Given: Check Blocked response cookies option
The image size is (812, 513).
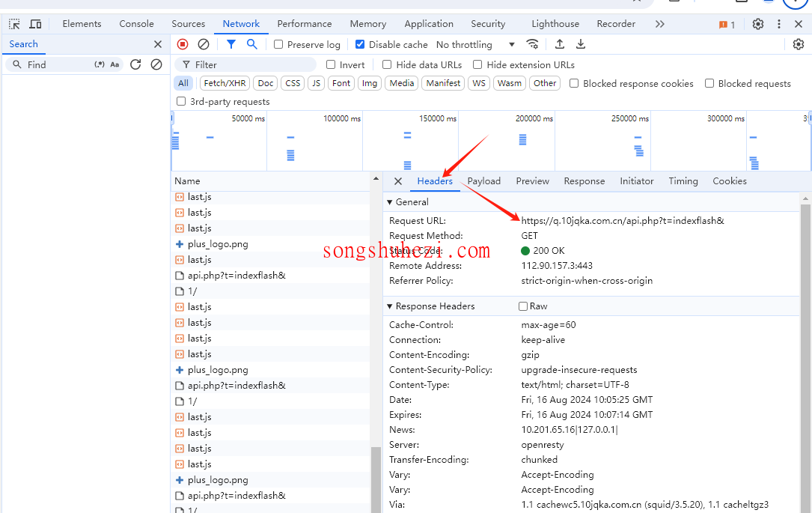Looking at the screenshot, I should pyautogui.click(x=574, y=83).
